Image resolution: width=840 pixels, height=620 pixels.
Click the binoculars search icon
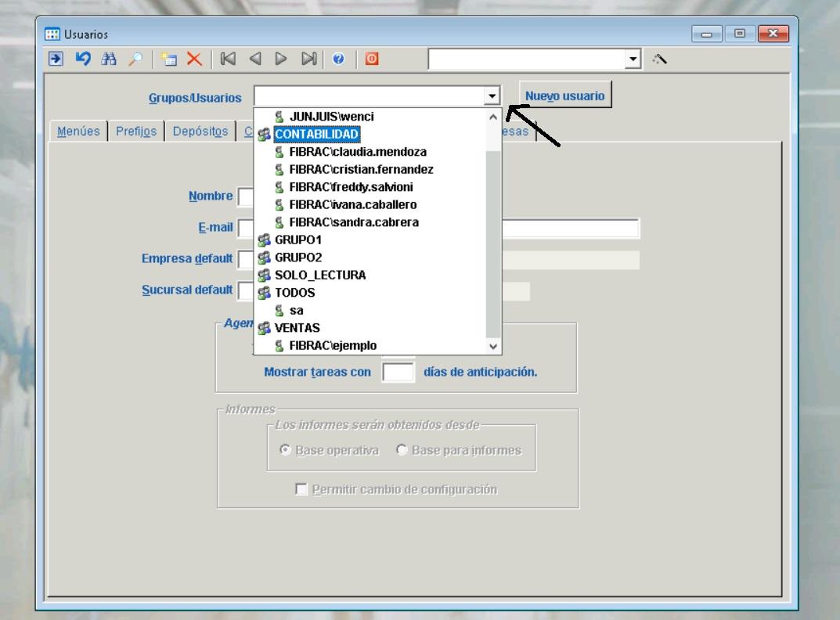(x=108, y=59)
